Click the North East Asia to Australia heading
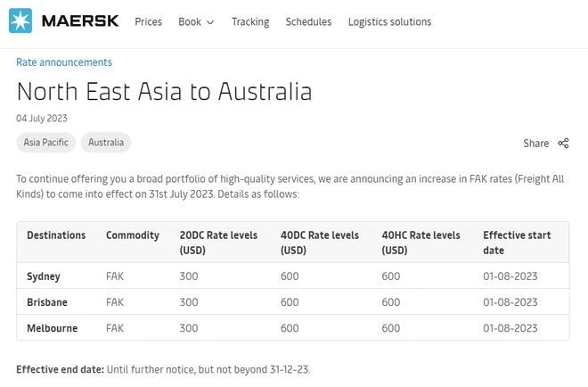Image resolution: width=588 pixels, height=387 pixels. pyautogui.click(x=164, y=91)
